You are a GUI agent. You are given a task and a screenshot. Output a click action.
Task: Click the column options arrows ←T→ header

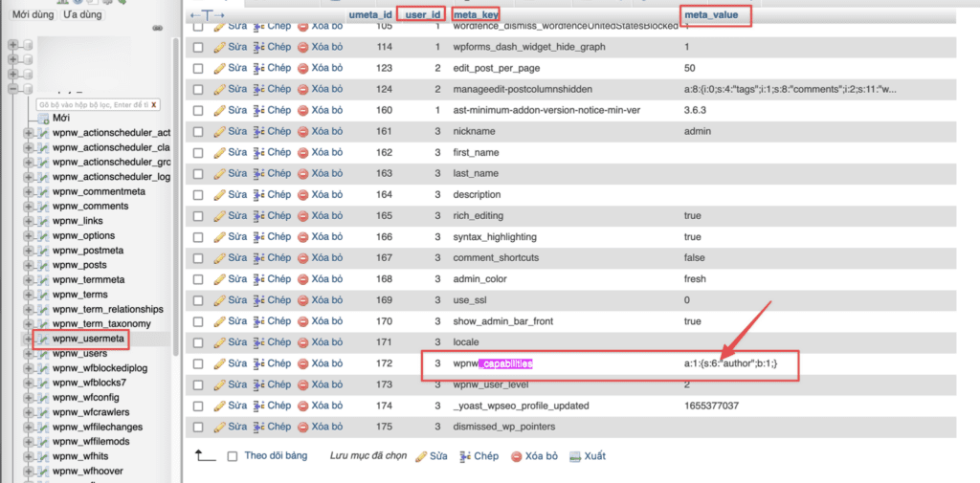point(207,14)
